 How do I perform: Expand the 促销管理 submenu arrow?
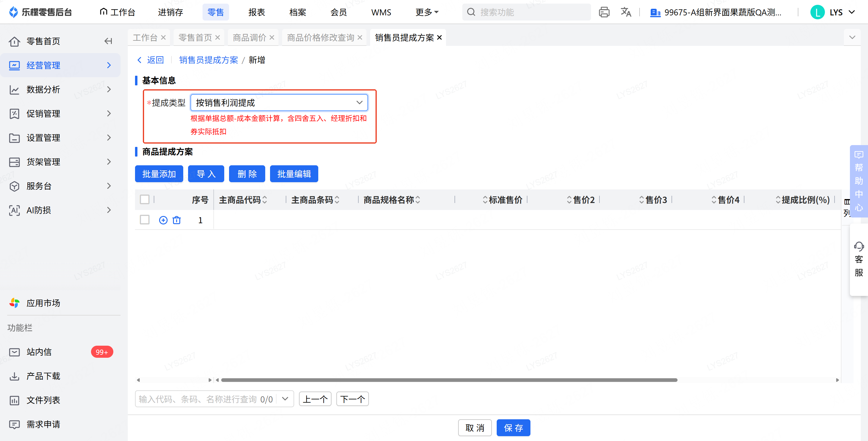pos(109,114)
